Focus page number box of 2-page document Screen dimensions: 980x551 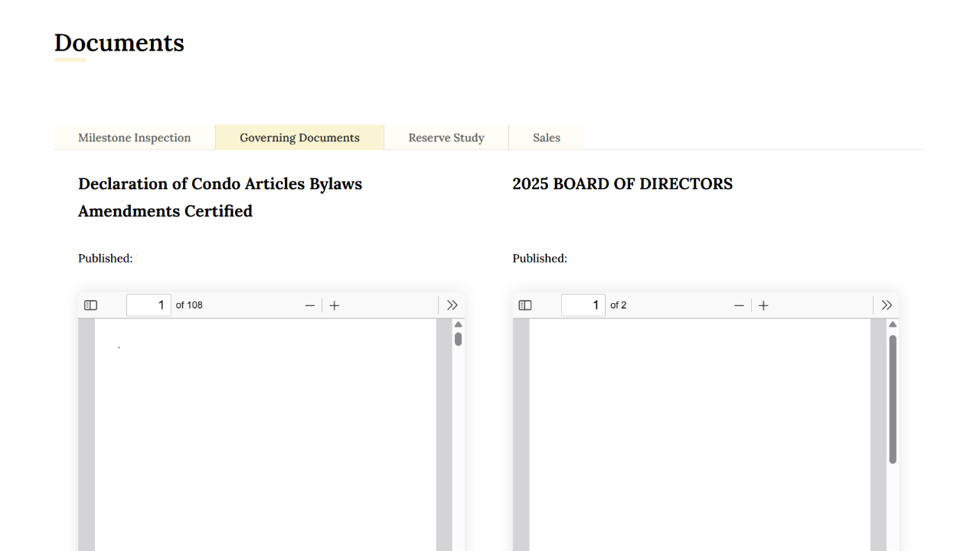(x=583, y=305)
